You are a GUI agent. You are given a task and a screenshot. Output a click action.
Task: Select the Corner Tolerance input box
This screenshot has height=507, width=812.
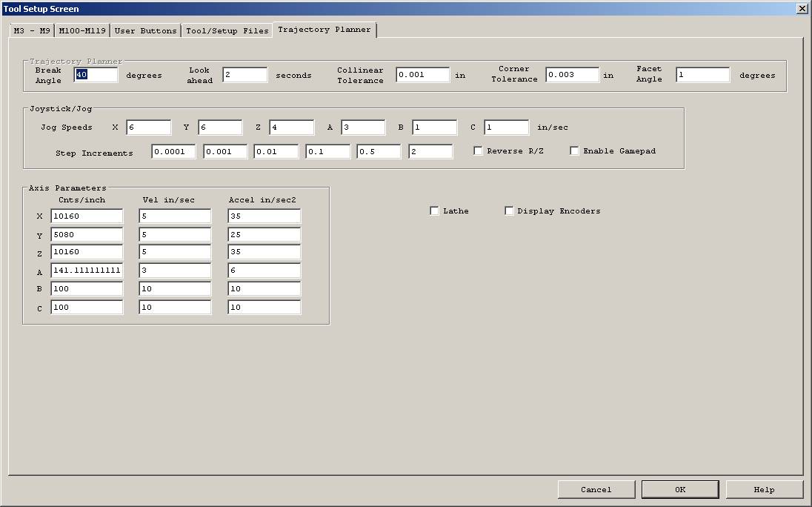point(572,75)
